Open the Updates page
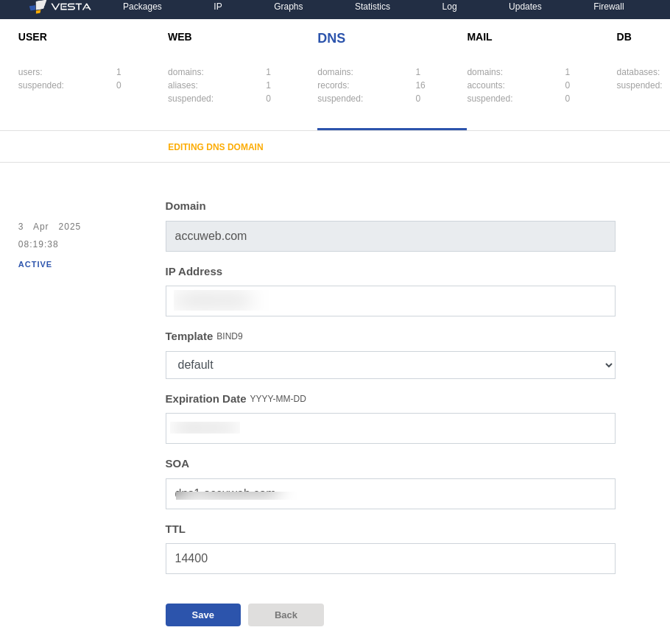670x644 pixels. [525, 7]
